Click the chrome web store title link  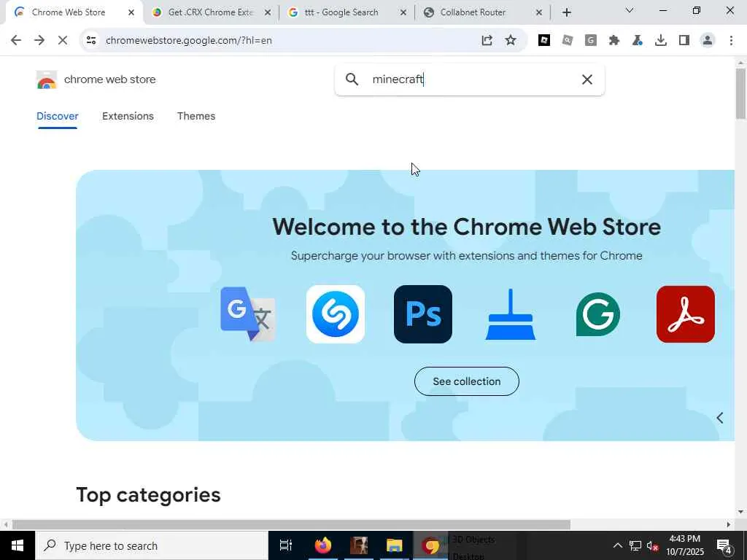[110, 79]
